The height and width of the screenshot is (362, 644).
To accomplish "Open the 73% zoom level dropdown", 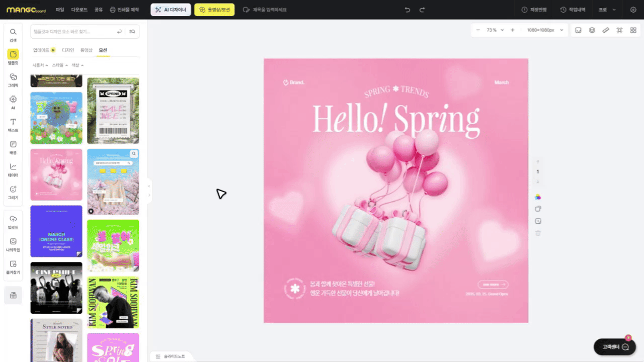I will [495, 30].
